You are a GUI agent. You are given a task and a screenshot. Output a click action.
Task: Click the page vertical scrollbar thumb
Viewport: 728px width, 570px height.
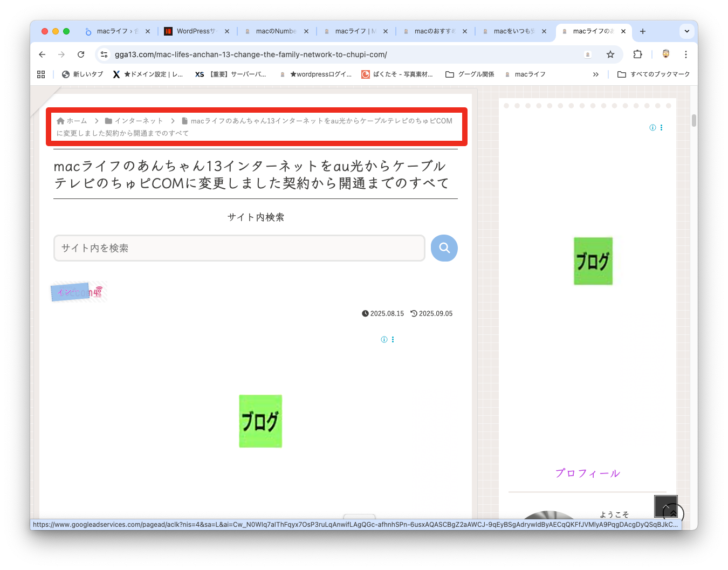point(694,120)
